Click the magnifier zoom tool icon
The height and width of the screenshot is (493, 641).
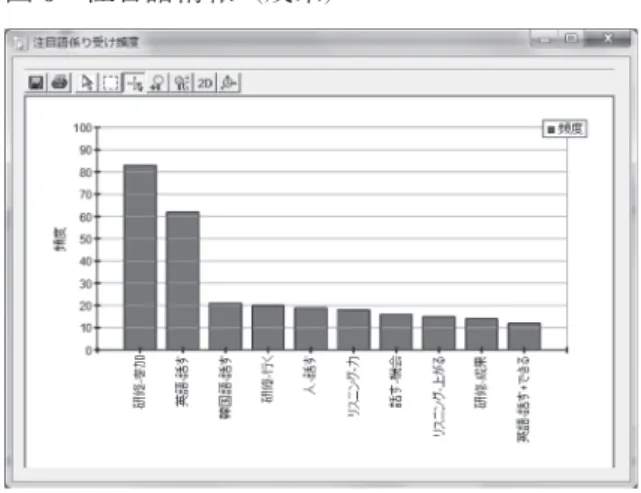pyautogui.click(x=157, y=83)
